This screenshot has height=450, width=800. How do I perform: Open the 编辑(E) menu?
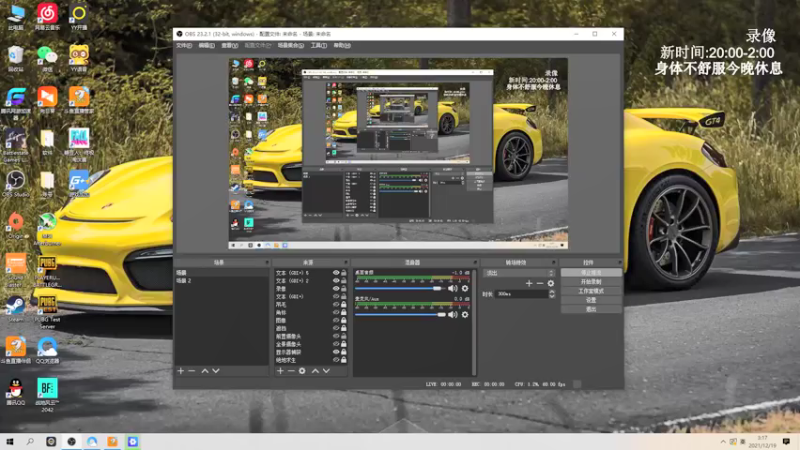(207, 46)
